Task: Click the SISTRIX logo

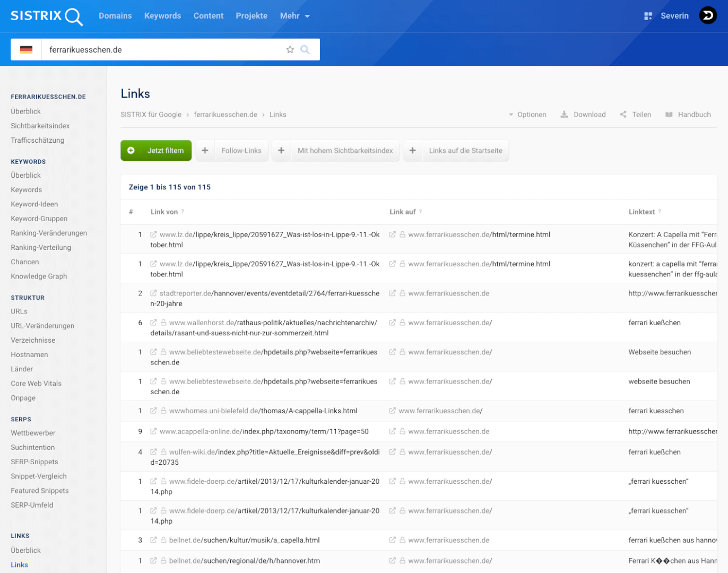Action: [47, 16]
